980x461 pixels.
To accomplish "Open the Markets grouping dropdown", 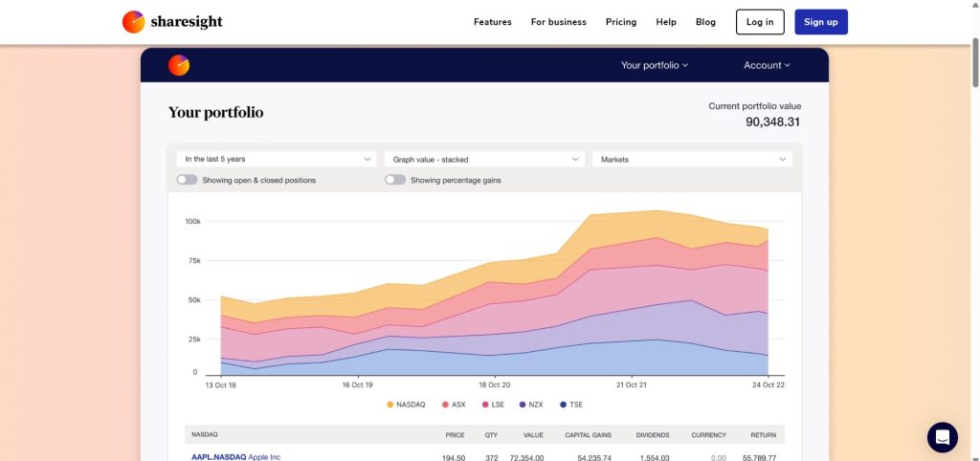I will pos(693,160).
